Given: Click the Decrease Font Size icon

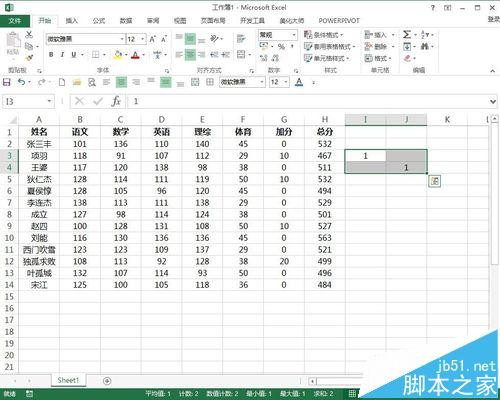Looking at the screenshot, I should (x=164, y=39).
